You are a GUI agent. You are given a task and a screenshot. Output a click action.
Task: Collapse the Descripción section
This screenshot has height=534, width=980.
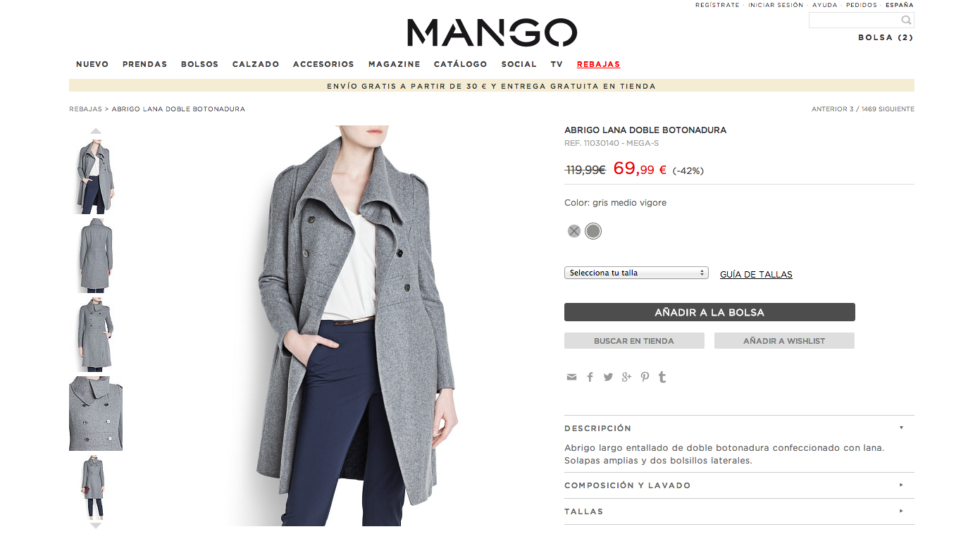[739, 428]
